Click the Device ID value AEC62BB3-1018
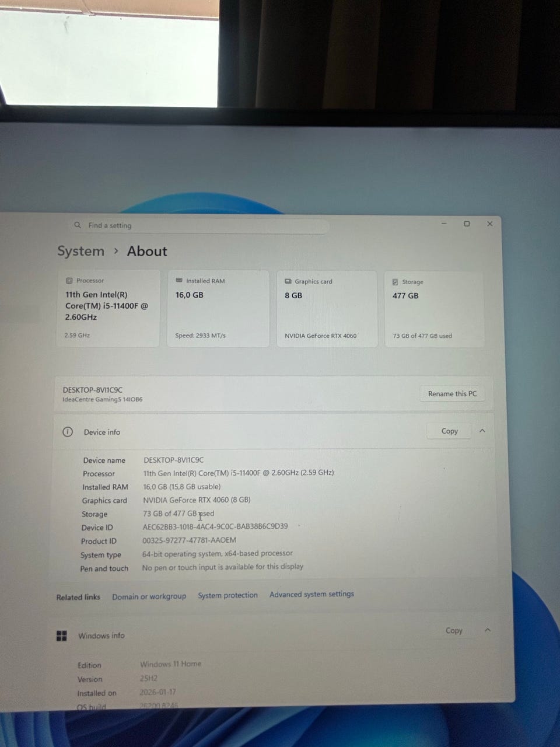This screenshot has height=747, width=560. [x=215, y=526]
